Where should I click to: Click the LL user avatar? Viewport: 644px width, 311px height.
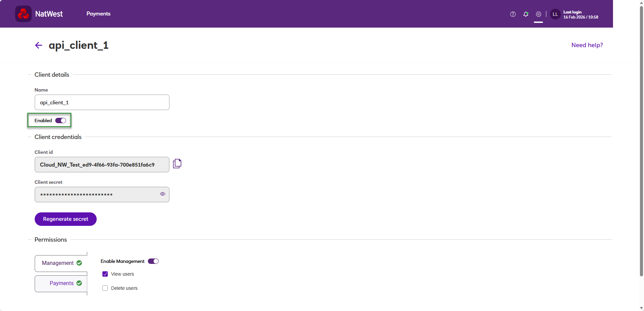555,14
